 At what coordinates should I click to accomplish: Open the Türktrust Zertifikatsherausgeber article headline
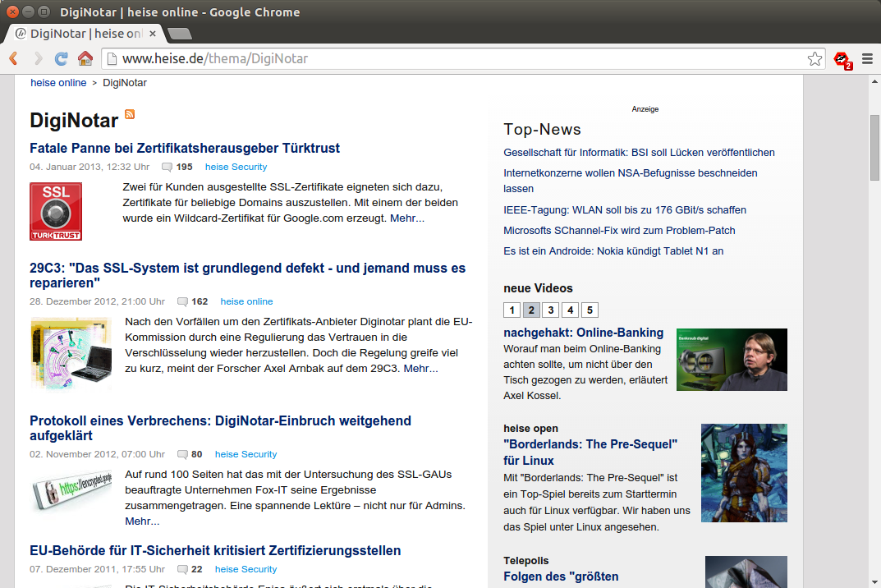(x=185, y=148)
